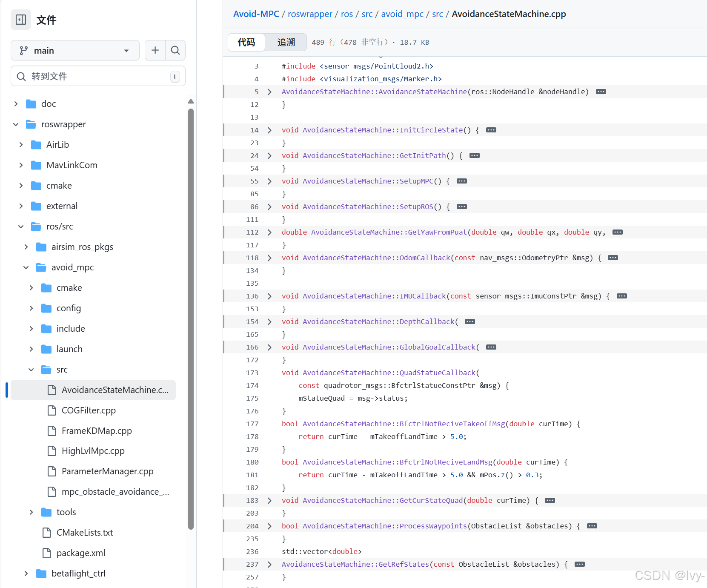Image resolution: width=707 pixels, height=588 pixels.
Task: Click ellipsis badge after GlobalGoalCallback code
Action: 491,347
